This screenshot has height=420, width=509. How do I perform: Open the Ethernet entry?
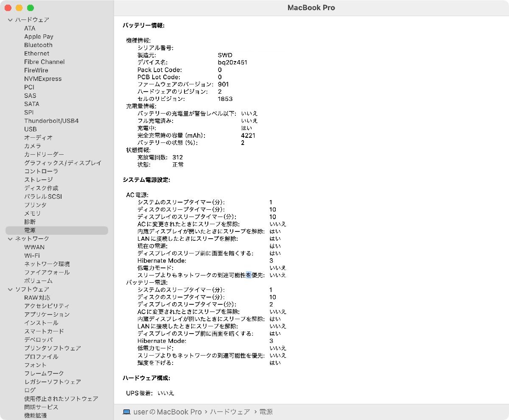point(36,53)
